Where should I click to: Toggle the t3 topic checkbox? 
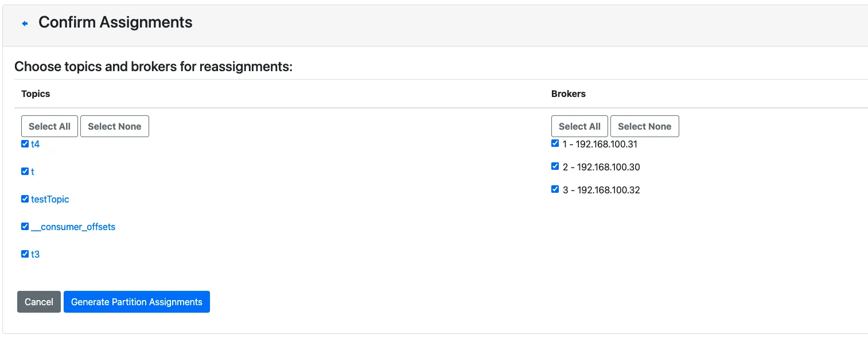(x=25, y=254)
